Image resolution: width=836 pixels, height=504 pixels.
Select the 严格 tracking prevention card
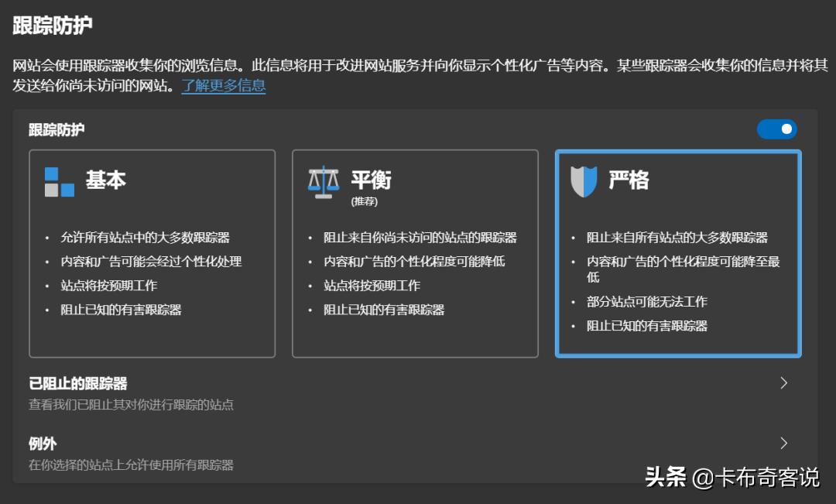point(678,253)
